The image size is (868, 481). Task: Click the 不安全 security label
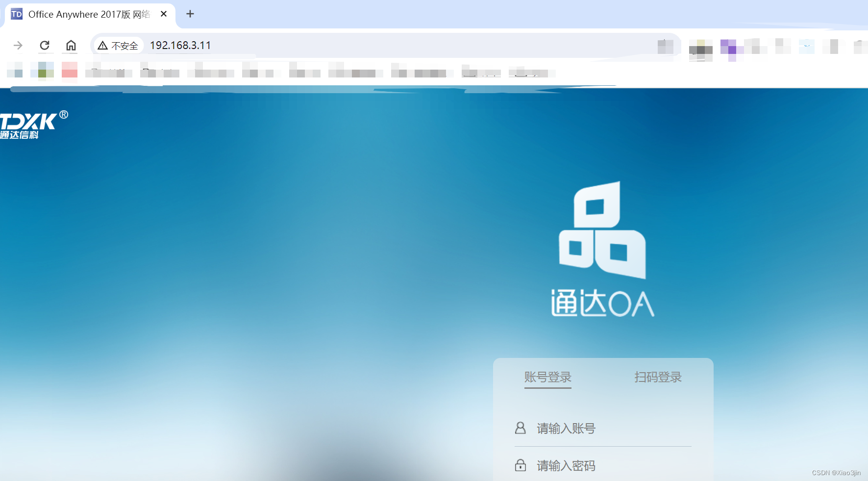[124, 45]
